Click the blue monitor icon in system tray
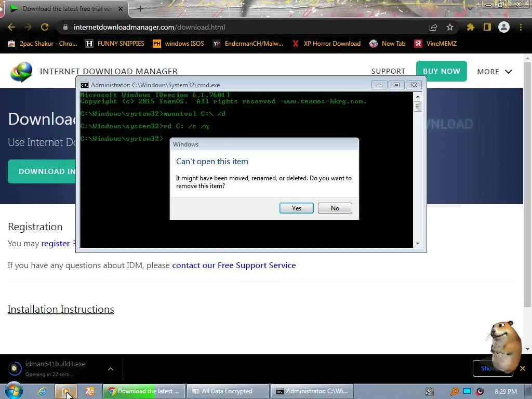Viewport: 532px width, 399px height. point(467,391)
